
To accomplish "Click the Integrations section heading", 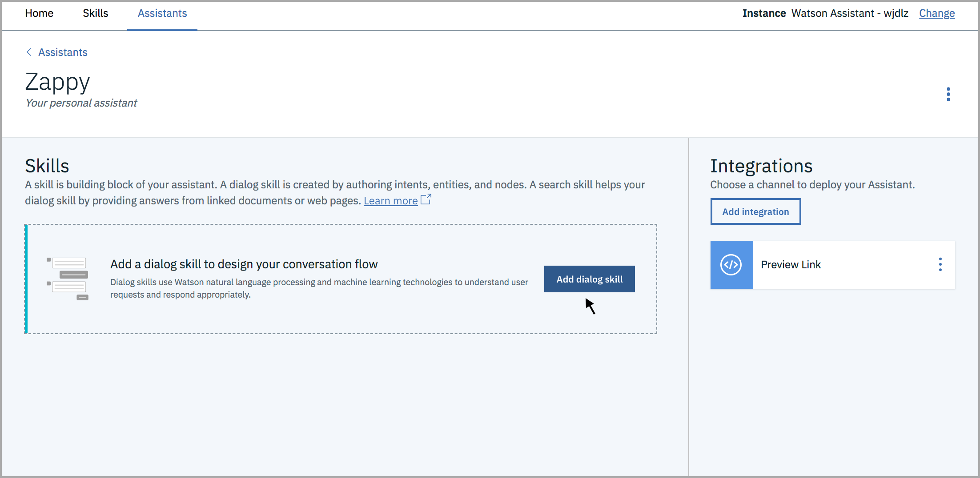I will 762,166.
